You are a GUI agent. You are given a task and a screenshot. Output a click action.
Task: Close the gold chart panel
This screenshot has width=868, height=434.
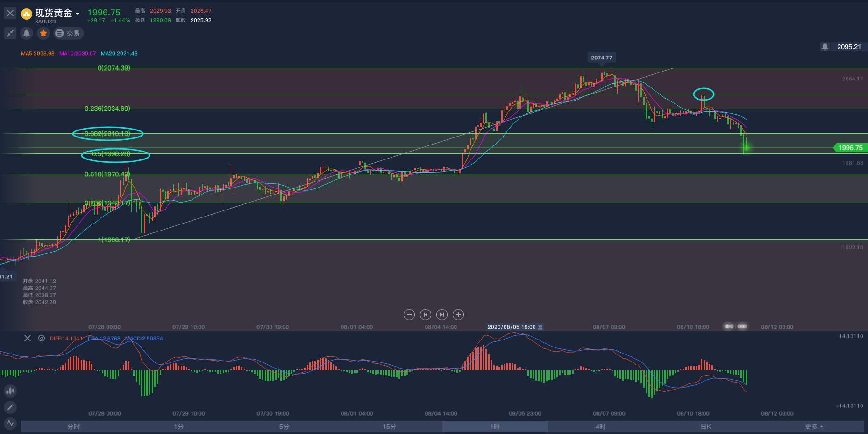point(10,13)
